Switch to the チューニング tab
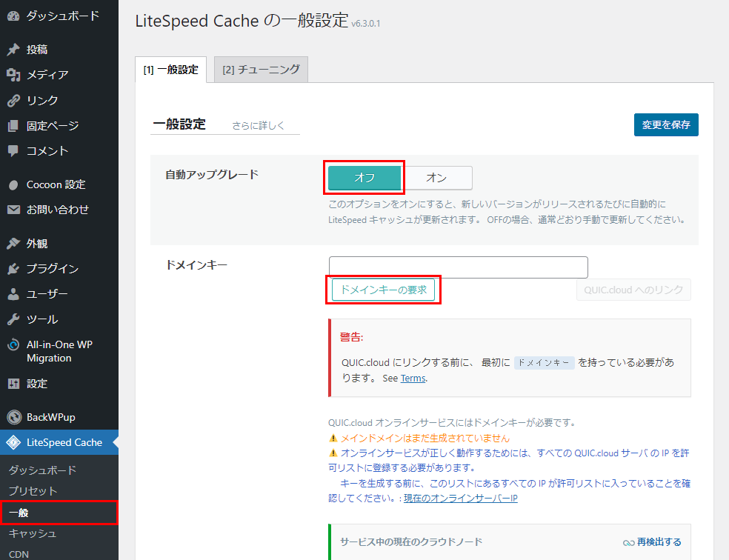Image resolution: width=729 pixels, height=560 pixels. [261, 70]
